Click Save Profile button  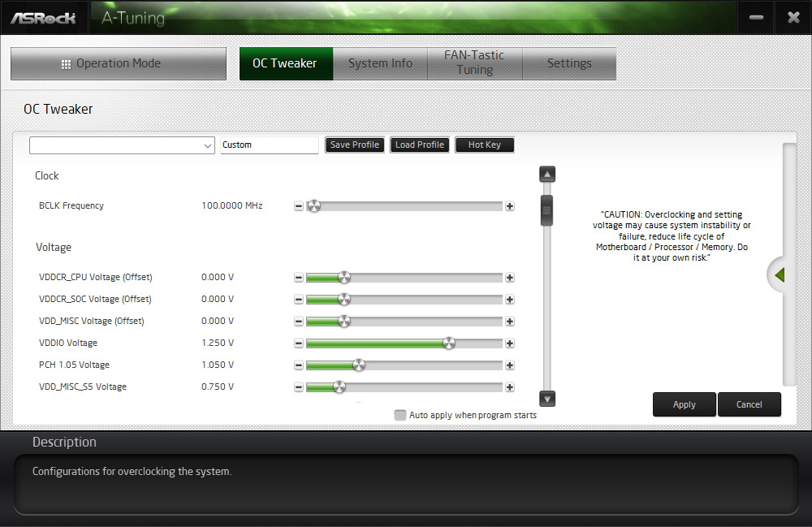(355, 145)
